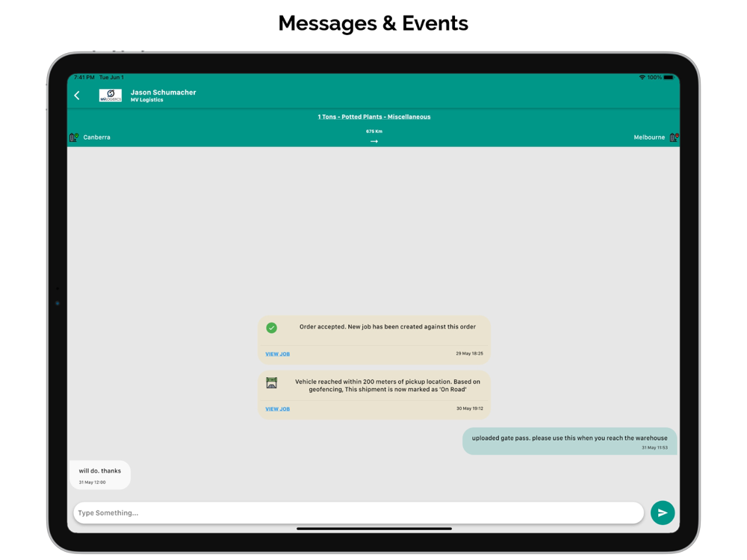Image resolution: width=747 pixels, height=560 pixels.
Task: Tap the 'uploaded gate pass' sent message
Action: [x=569, y=441]
